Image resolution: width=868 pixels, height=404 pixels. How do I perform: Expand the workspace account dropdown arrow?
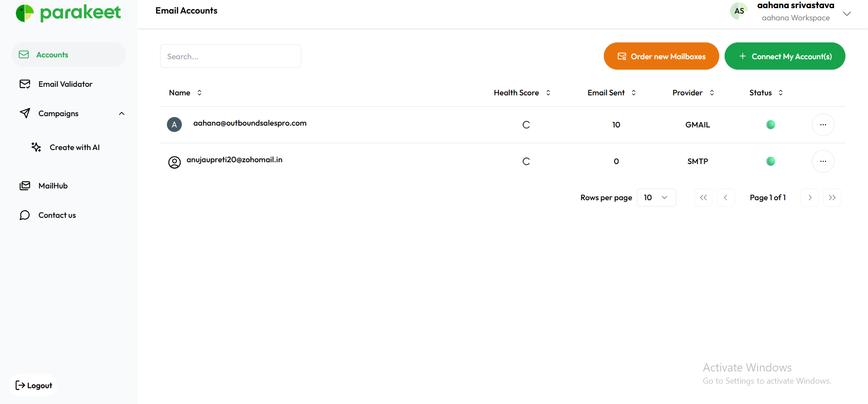click(x=847, y=14)
